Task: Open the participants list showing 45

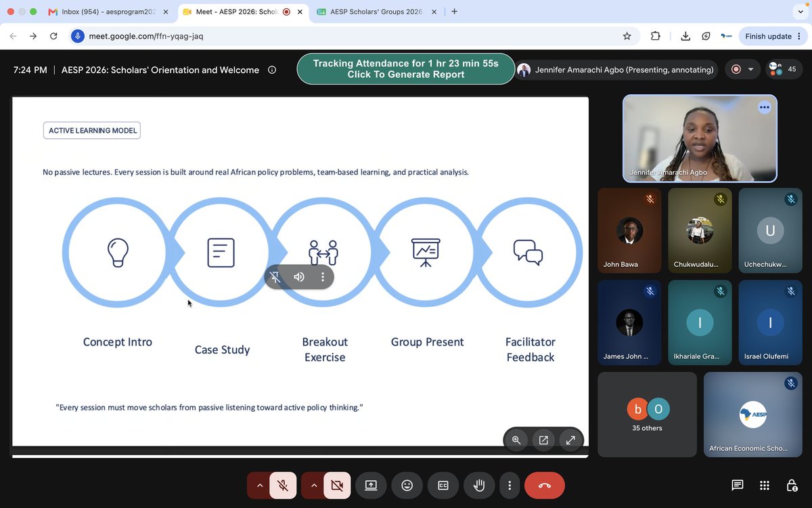Action: click(784, 69)
